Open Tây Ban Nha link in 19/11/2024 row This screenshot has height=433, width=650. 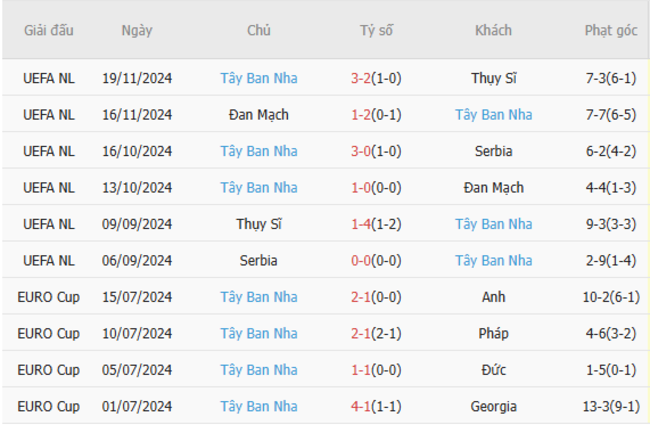pyautogui.click(x=259, y=78)
